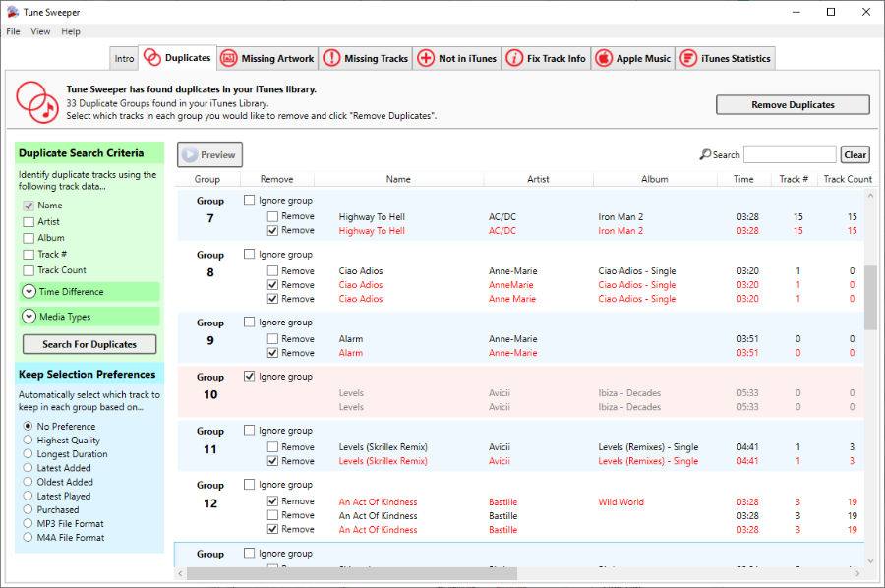
Task: Uncheck Ignore group for Group 10
Action: [x=249, y=376]
